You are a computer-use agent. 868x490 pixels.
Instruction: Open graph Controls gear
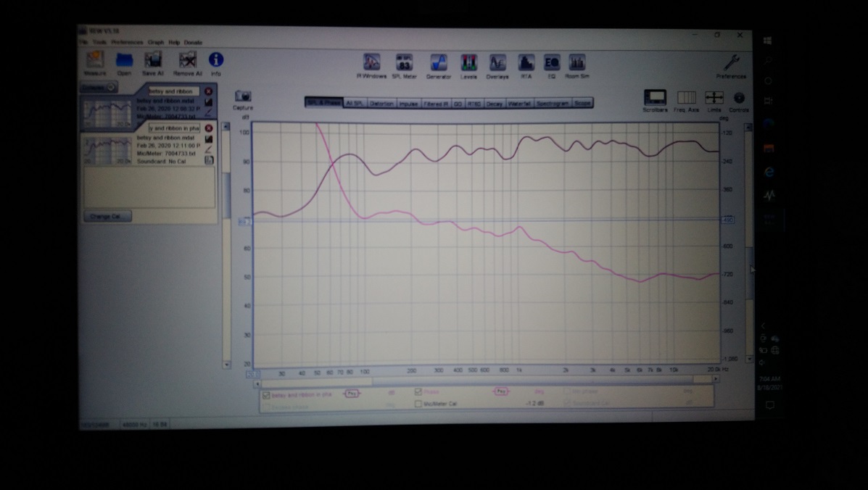(739, 101)
